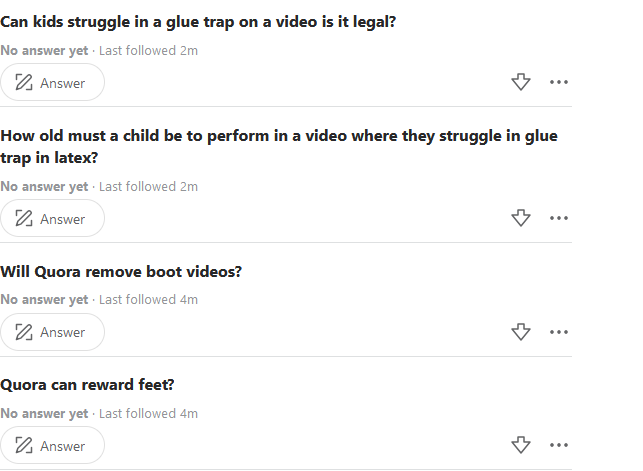Click 'No answer yet' under the glue trap legality question
643x471 pixels.
tap(44, 50)
